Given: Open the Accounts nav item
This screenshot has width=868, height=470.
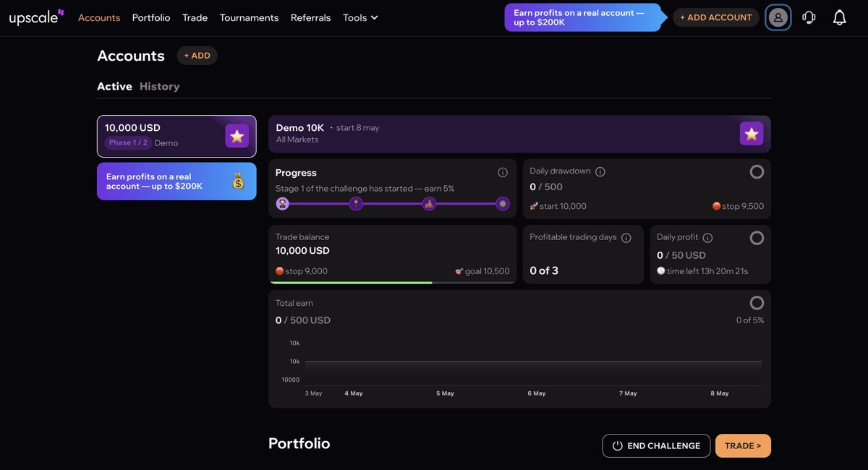Looking at the screenshot, I should click(99, 17).
